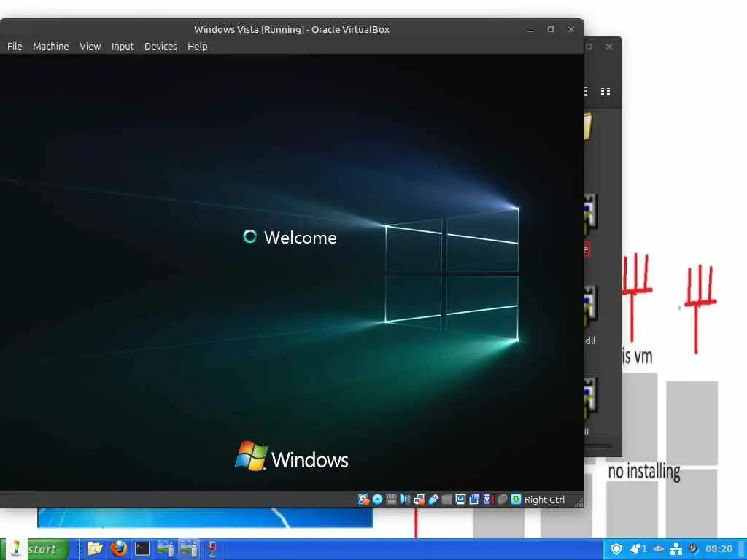Viewport: 747px width, 560px height.
Task: Open the start menu
Action: (x=35, y=549)
